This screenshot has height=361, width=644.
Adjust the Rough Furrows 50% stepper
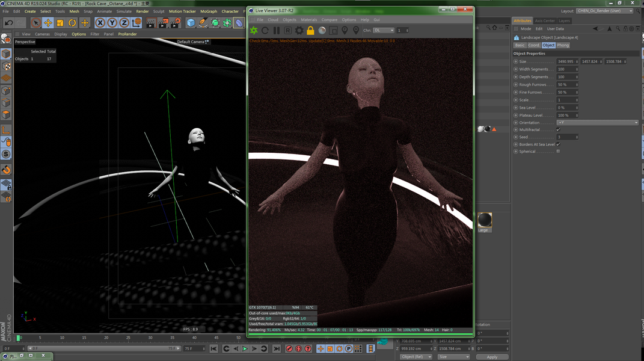(577, 85)
